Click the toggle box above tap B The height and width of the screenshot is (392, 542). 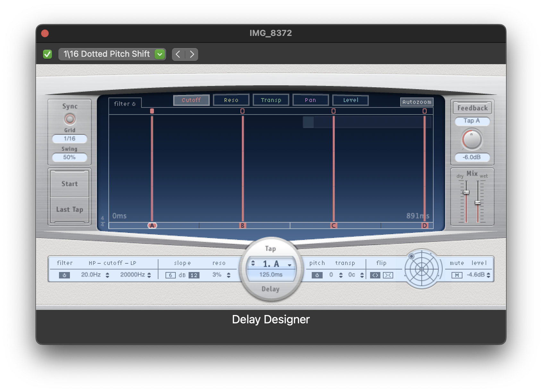[x=242, y=111]
